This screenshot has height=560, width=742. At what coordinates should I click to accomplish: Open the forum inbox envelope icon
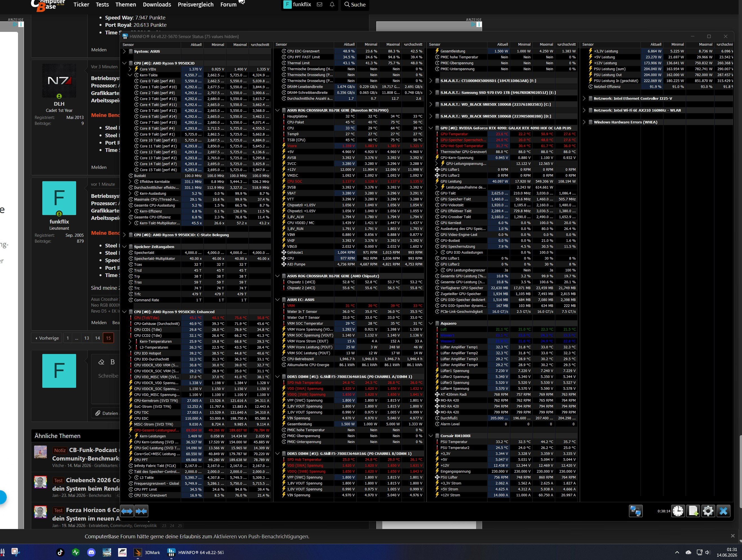tap(319, 4)
